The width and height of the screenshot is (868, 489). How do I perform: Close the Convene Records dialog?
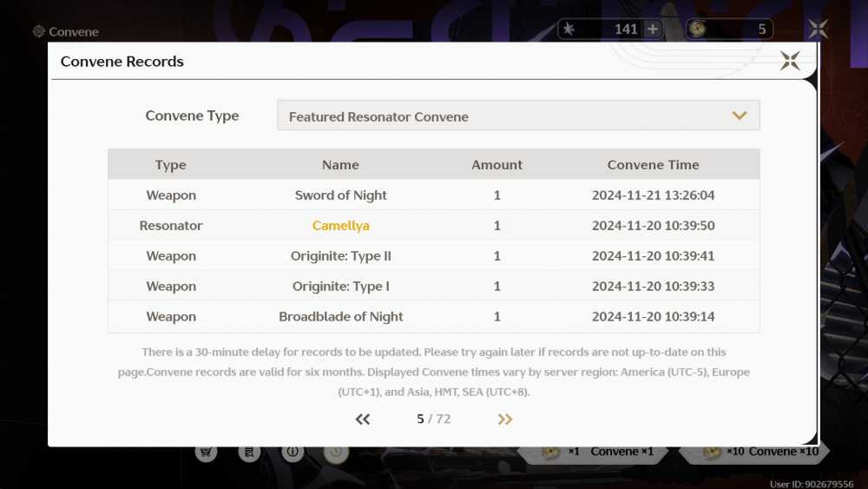[x=790, y=61]
